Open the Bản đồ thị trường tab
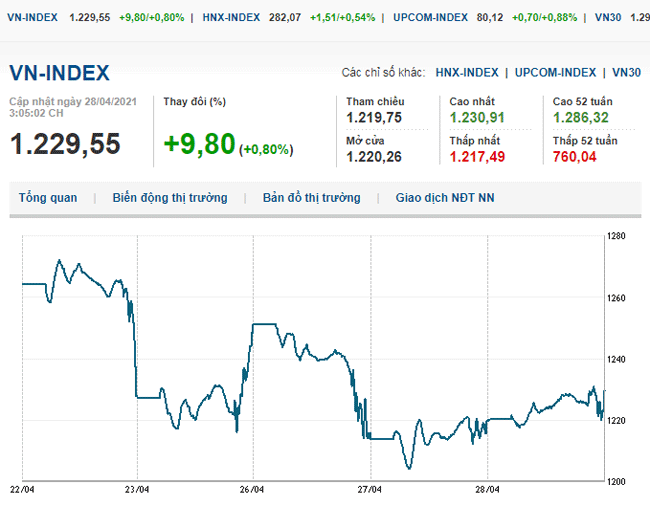Viewport: 650px width, 505px height. pos(311,198)
